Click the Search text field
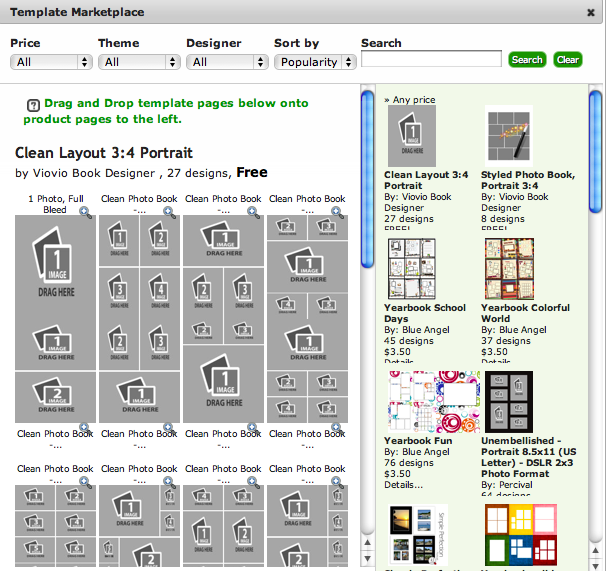The height and width of the screenshot is (571, 606). (431, 59)
